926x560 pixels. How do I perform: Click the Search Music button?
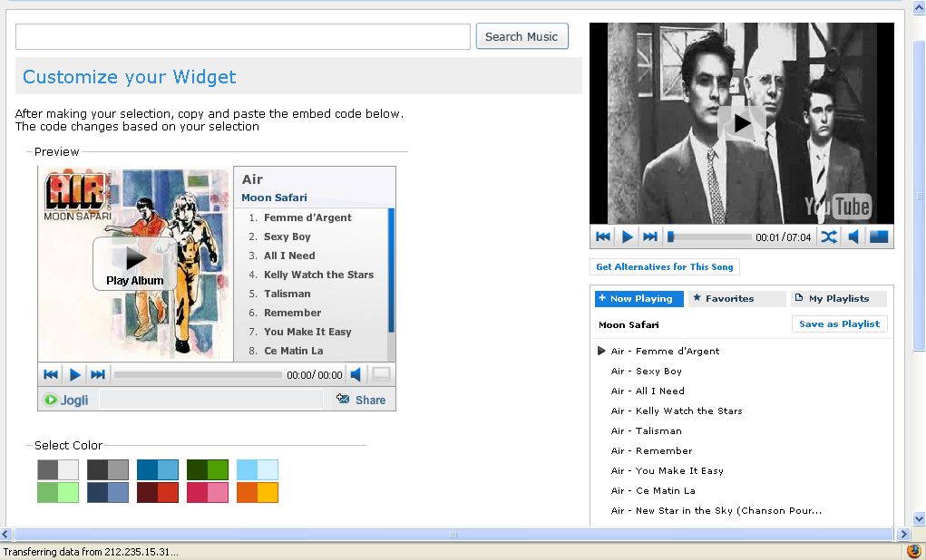[x=521, y=36]
